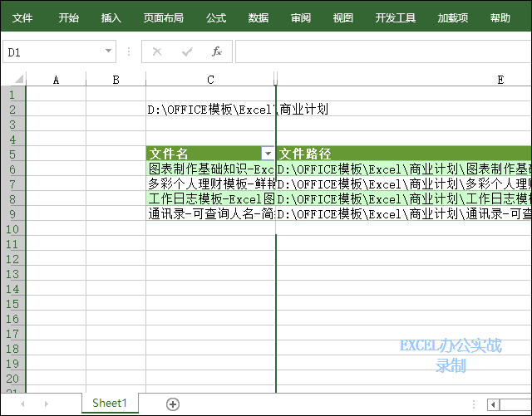Click inside the formula bar input
The height and width of the screenshot is (416, 532).
coord(383,51)
